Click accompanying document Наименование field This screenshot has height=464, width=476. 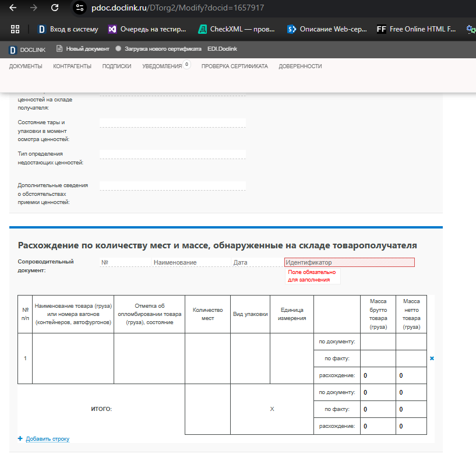(x=192, y=262)
